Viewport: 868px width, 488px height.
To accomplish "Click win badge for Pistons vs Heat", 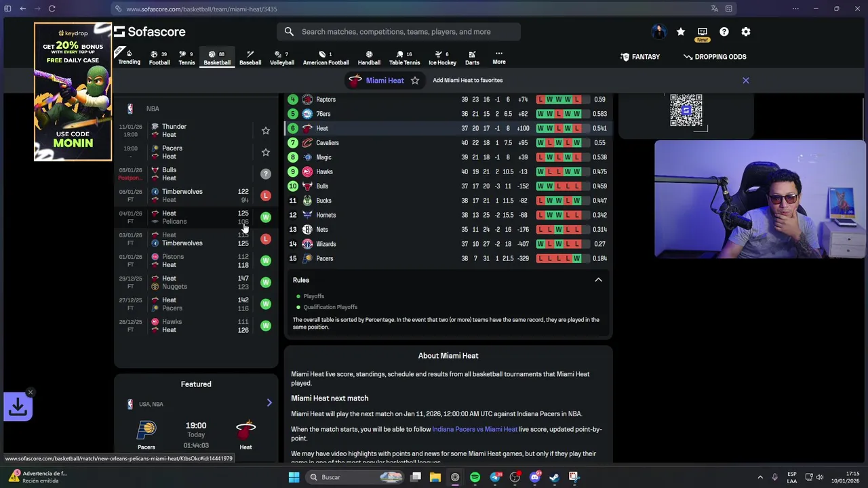I will tap(266, 260).
